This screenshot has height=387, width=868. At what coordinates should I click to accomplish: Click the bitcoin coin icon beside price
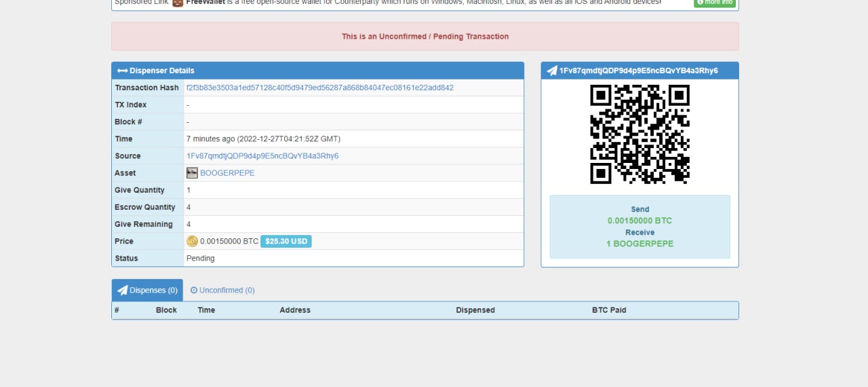192,241
